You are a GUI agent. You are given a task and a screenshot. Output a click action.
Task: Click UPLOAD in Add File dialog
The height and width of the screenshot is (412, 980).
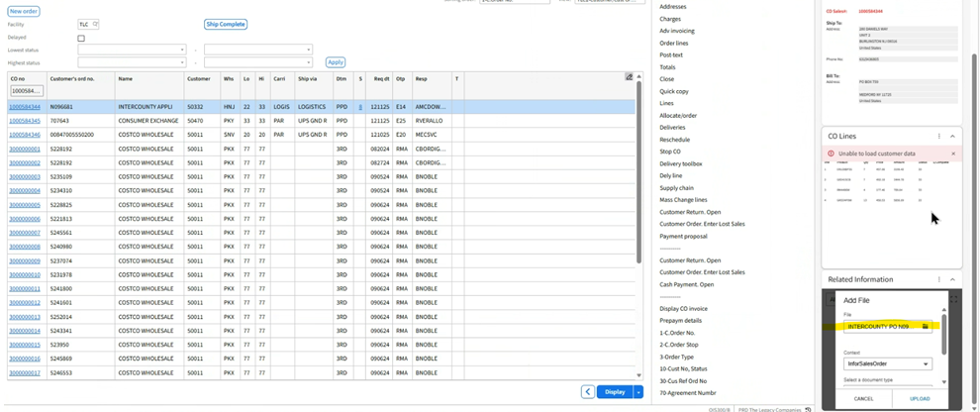coord(920,398)
